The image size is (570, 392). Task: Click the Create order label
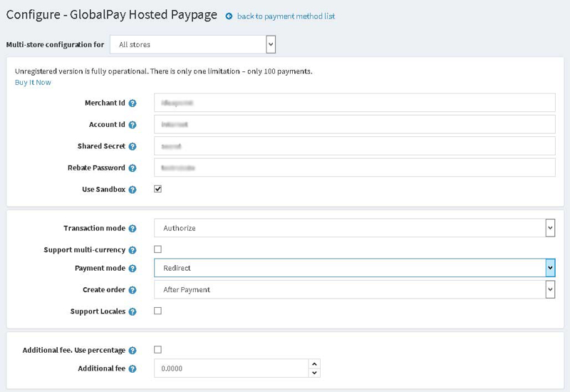[104, 290]
